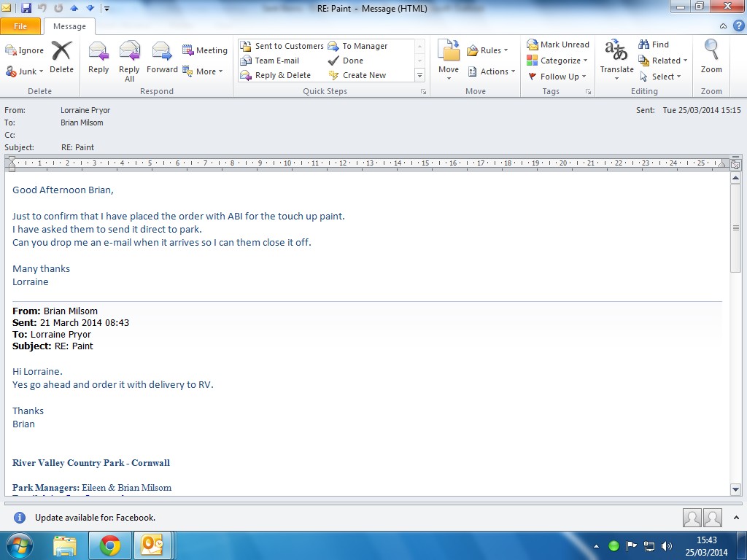Mark message with Done quick step
747x560 pixels.
click(346, 61)
